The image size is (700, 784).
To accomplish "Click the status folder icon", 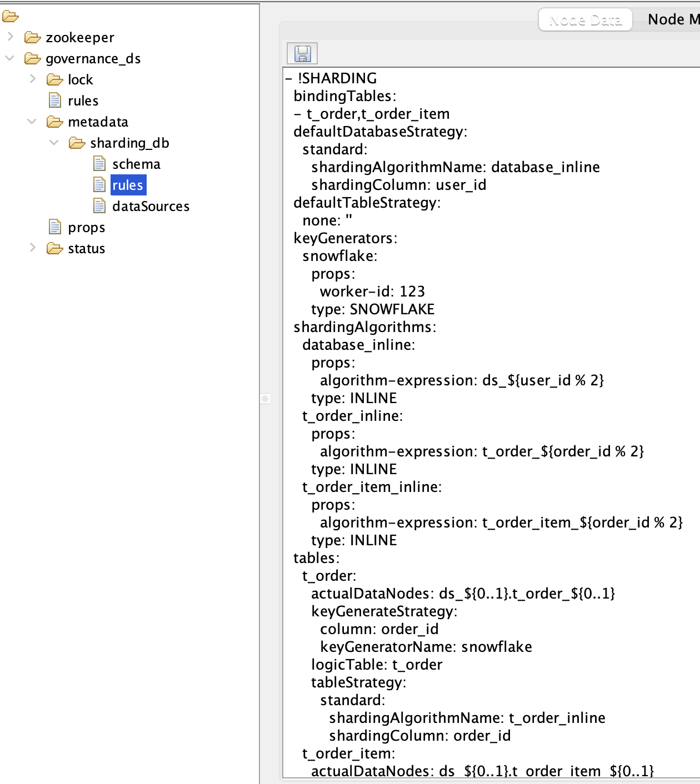I will point(54,248).
